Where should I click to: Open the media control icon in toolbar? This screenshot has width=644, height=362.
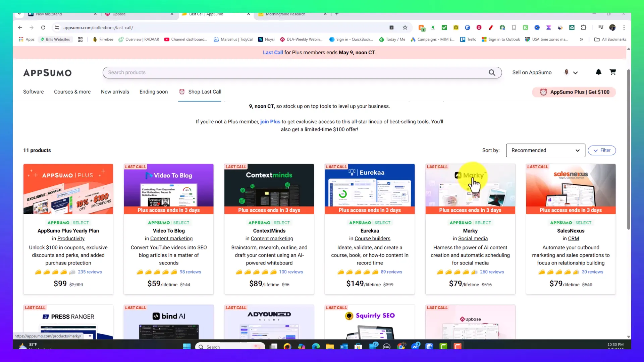[x=601, y=27]
